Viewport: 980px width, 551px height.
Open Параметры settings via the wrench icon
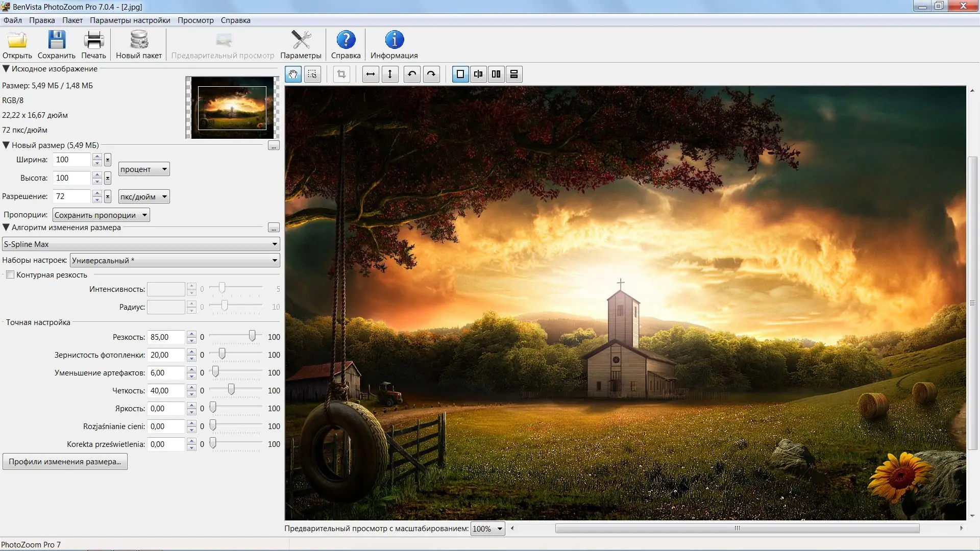[301, 43]
